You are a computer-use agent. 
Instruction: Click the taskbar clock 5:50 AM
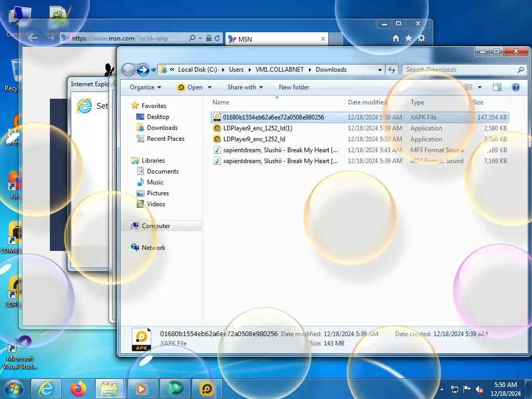click(506, 389)
